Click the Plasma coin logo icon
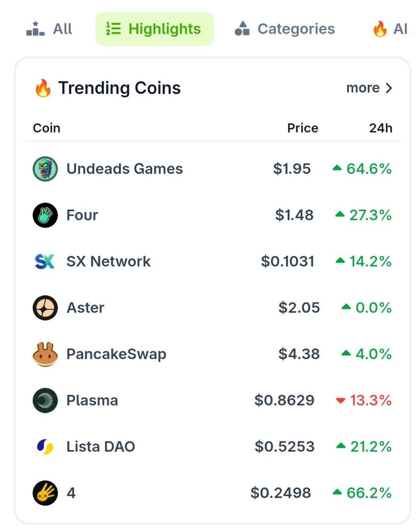 [x=45, y=400]
